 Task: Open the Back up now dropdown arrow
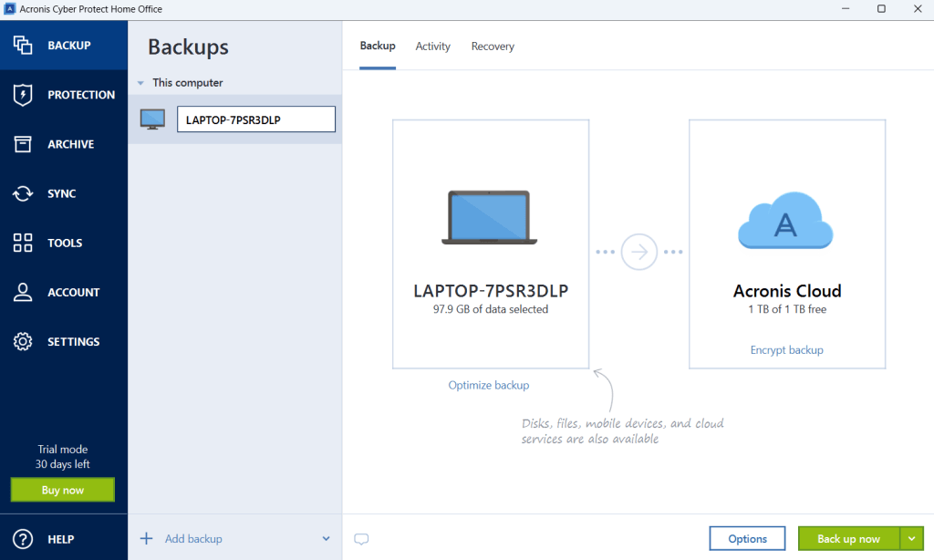[911, 538]
